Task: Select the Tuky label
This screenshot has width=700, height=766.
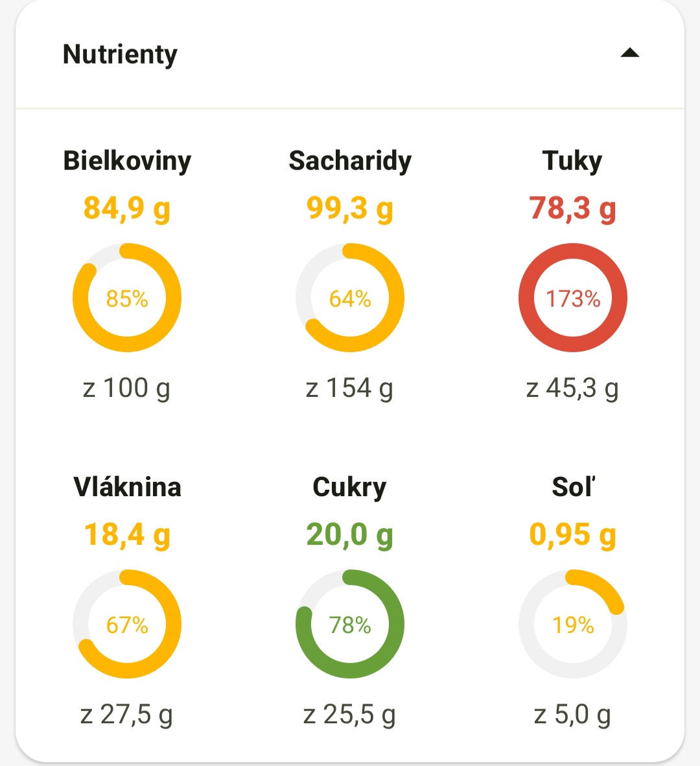Action: point(572,161)
